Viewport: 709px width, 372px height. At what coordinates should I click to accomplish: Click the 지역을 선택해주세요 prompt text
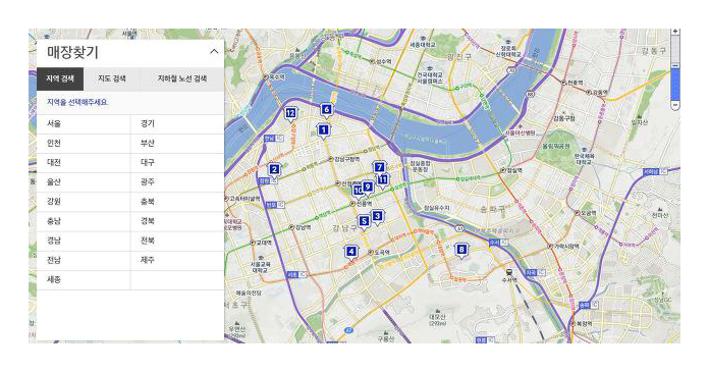(77, 102)
